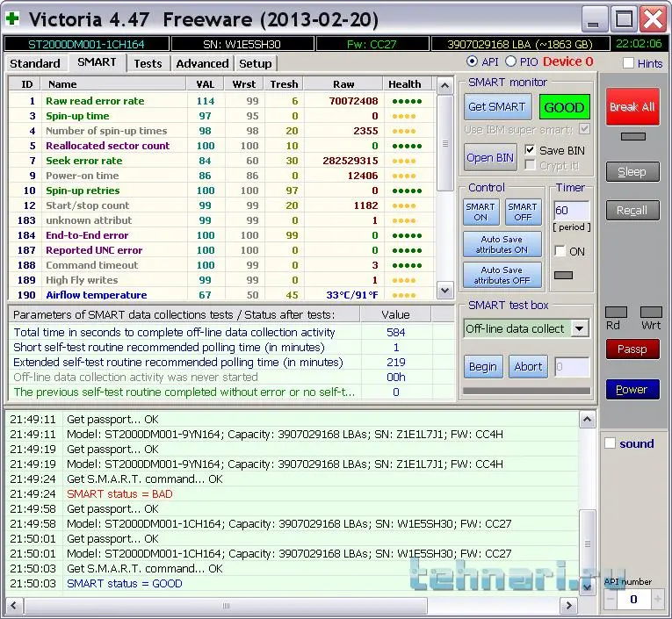Click the SMART OFF button
Image resolution: width=672 pixels, height=619 pixels.
pyautogui.click(x=523, y=212)
